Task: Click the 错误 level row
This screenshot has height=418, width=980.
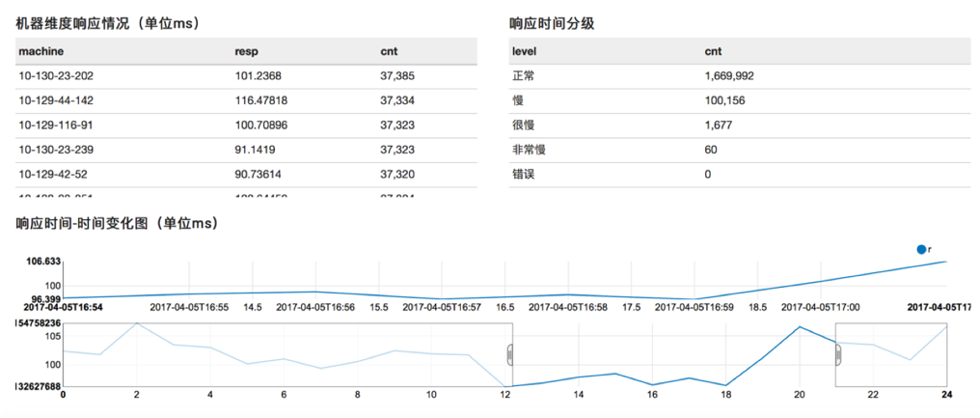Action: (741, 175)
